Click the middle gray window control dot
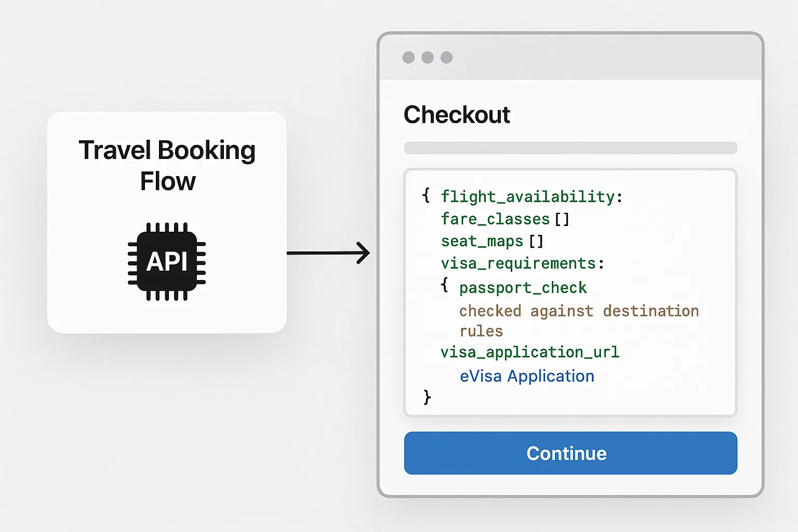Screen dimensions: 798x532 (x=428, y=58)
